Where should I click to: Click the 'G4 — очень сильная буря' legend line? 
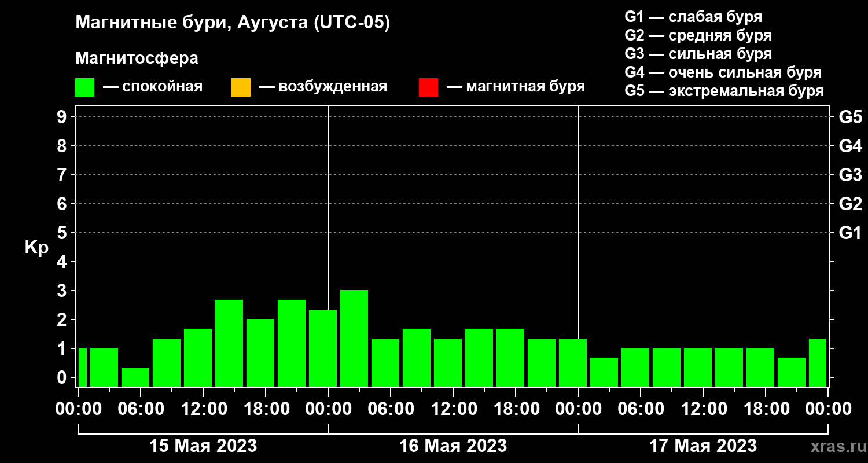[x=723, y=72]
